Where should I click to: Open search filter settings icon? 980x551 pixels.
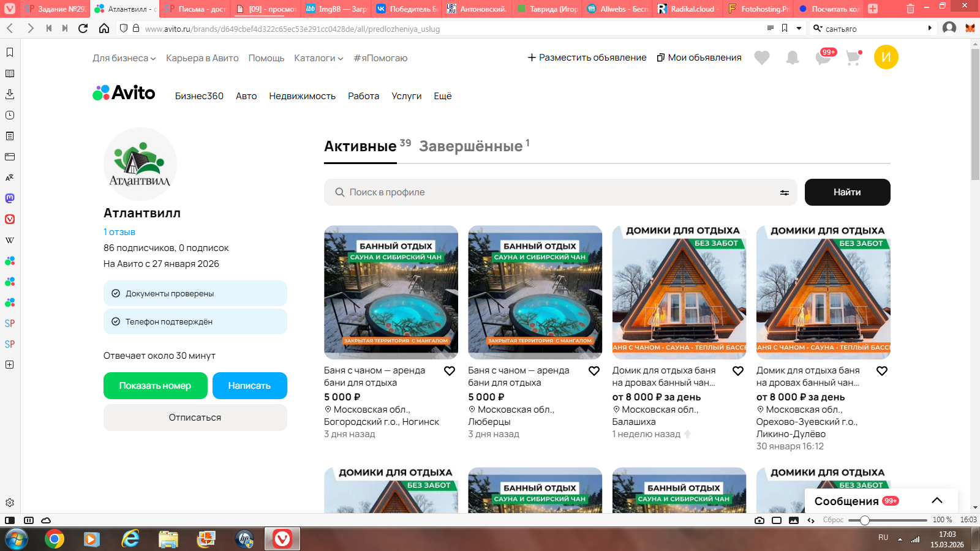(785, 192)
